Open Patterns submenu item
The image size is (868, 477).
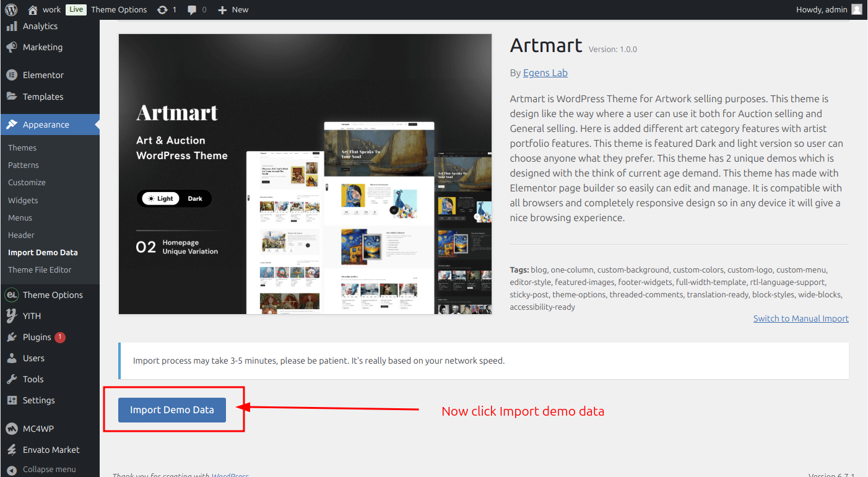point(24,165)
